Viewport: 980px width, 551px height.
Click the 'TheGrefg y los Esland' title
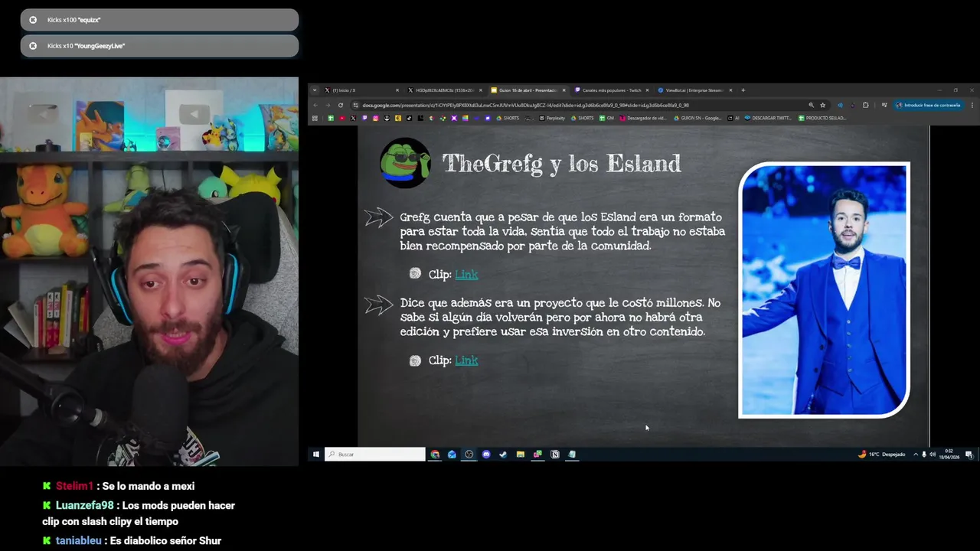[561, 164]
